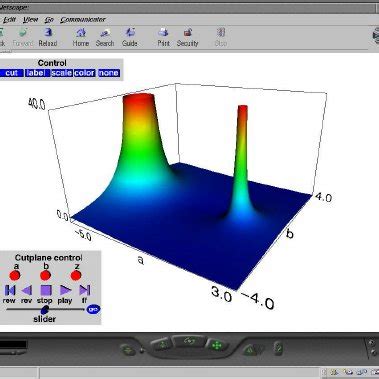Click the VRML viewer triangle button
Viewport: 379px width, 379px height.
click(x=249, y=350)
